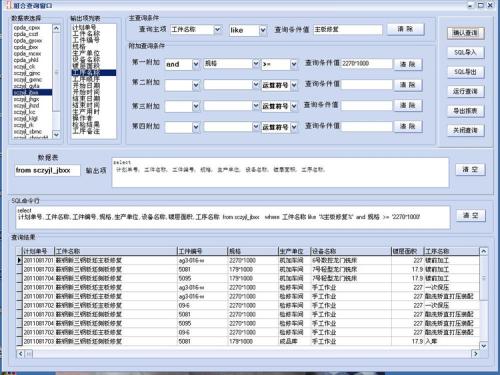Open the 第三附加 运算符号 operator dropdown

coord(294,106)
